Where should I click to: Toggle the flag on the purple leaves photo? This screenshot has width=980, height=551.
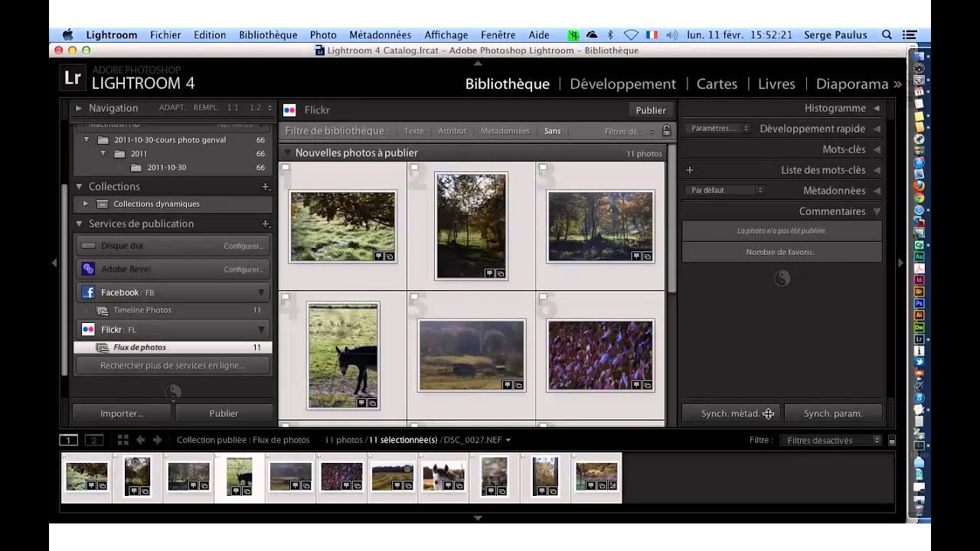(543, 297)
